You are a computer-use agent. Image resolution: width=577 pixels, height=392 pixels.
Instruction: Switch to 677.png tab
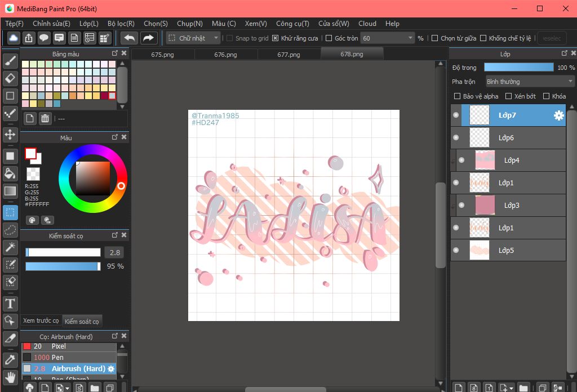pyautogui.click(x=288, y=55)
